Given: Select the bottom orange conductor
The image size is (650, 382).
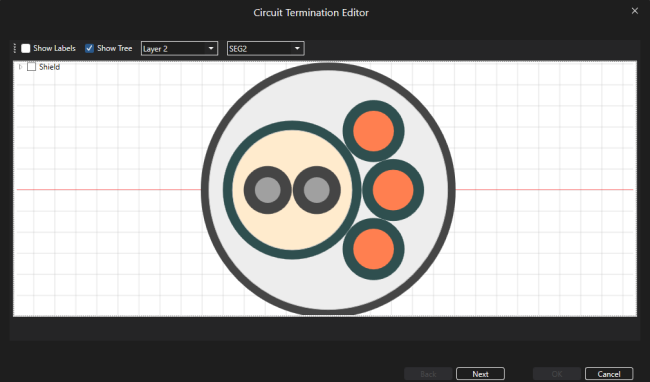Looking at the screenshot, I should coord(374,249).
